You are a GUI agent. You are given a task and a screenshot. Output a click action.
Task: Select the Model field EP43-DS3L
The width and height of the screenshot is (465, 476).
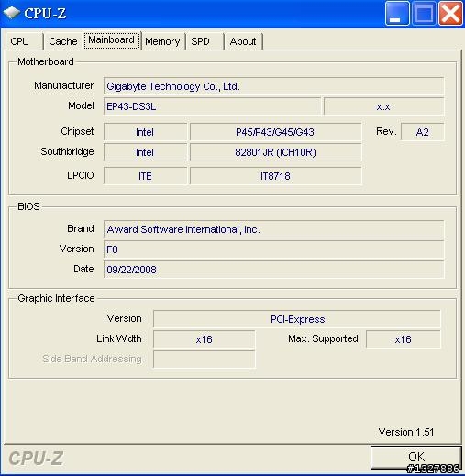212,106
